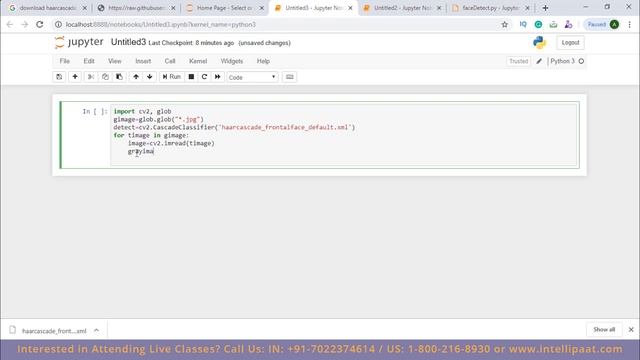640x360 pixels.
Task: Open the Widgets menu
Action: click(232, 61)
